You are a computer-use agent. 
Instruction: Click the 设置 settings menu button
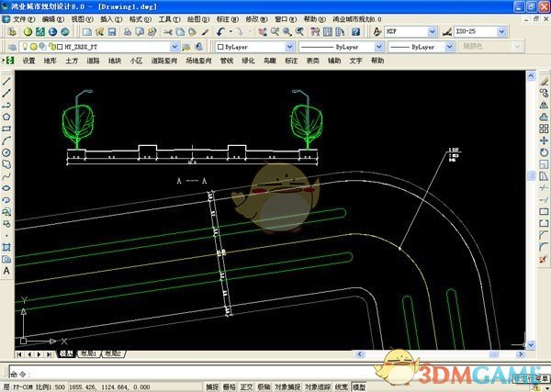click(x=28, y=61)
